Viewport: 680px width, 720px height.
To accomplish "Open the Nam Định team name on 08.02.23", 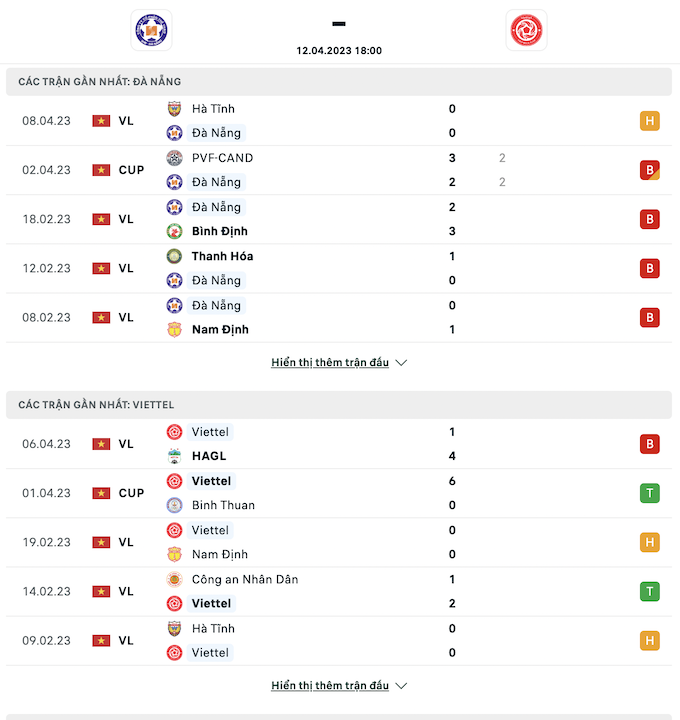I will click(x=220, y=330).
